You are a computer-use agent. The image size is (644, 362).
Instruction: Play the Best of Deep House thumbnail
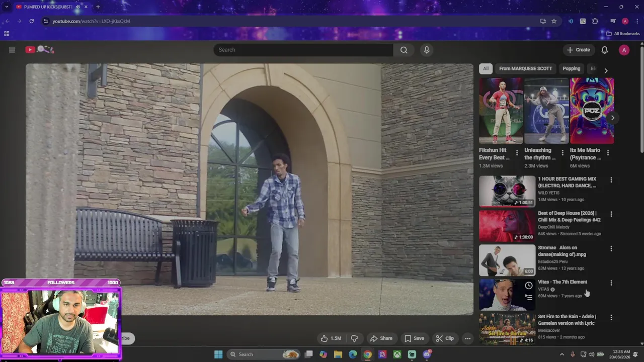tap(507, 226)
